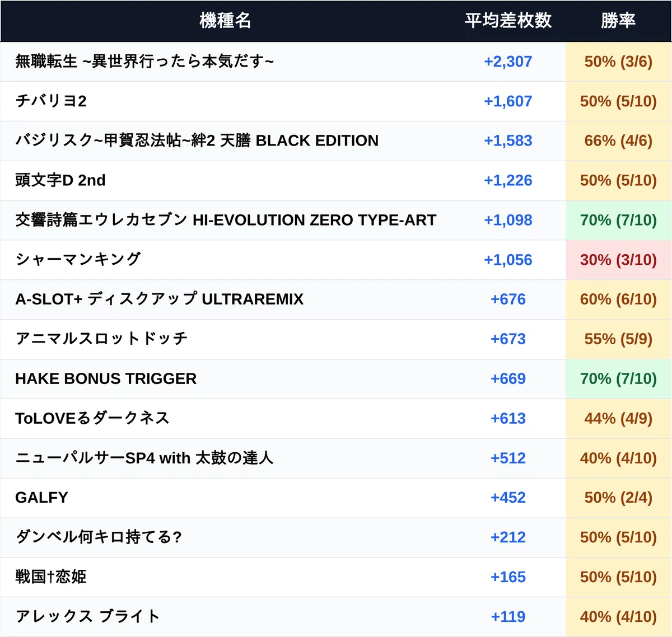Click the red 30% (3/10) win rate cell

pos(618,260)
